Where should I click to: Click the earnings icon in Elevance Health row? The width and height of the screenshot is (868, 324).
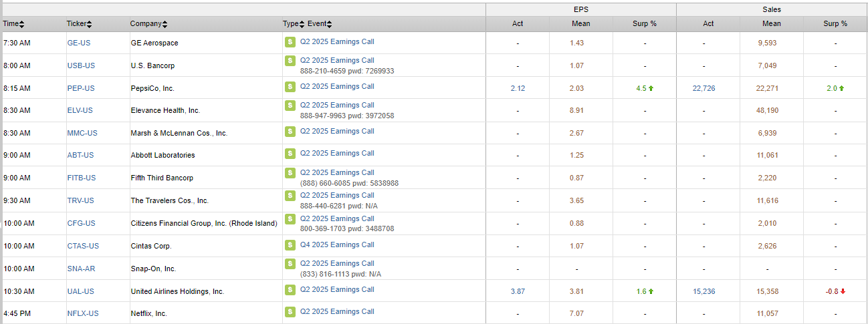point(290,106)
